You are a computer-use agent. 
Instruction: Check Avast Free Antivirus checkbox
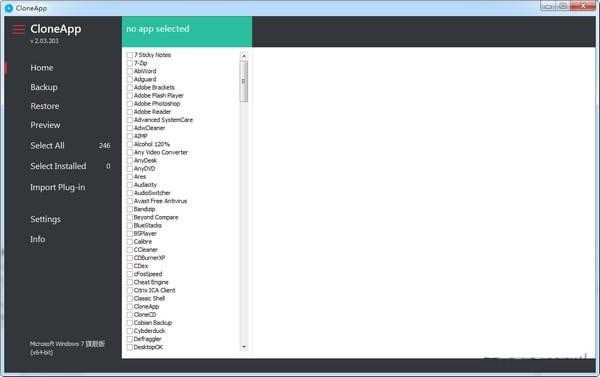point(130,201)
